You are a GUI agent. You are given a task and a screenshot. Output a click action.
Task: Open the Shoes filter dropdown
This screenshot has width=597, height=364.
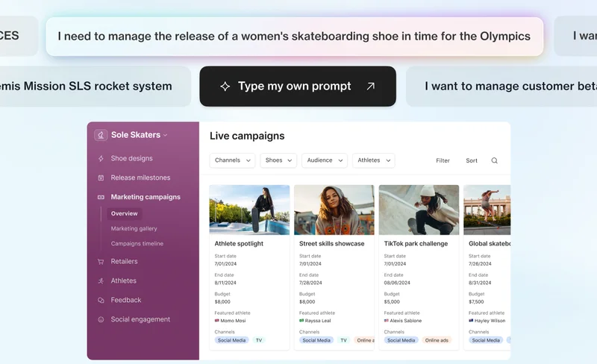[x=278, y=160]
